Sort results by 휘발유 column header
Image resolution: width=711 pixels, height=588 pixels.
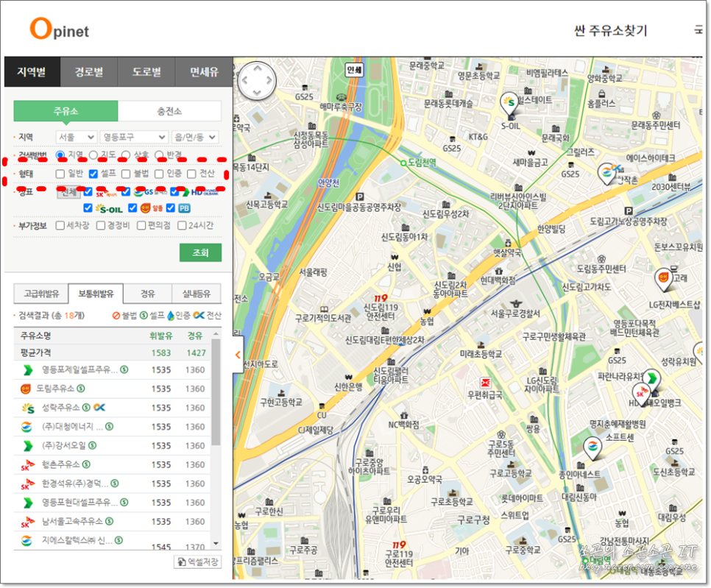tap(161, 336)
